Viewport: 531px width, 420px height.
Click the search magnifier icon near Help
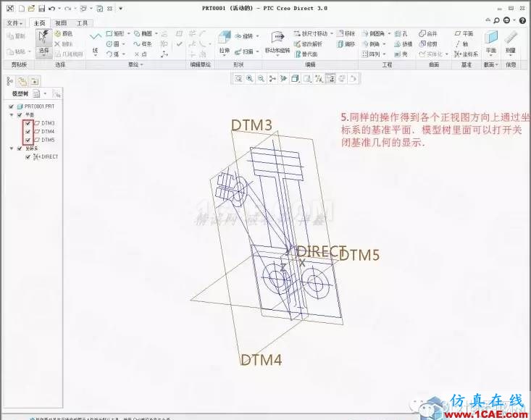496,20
